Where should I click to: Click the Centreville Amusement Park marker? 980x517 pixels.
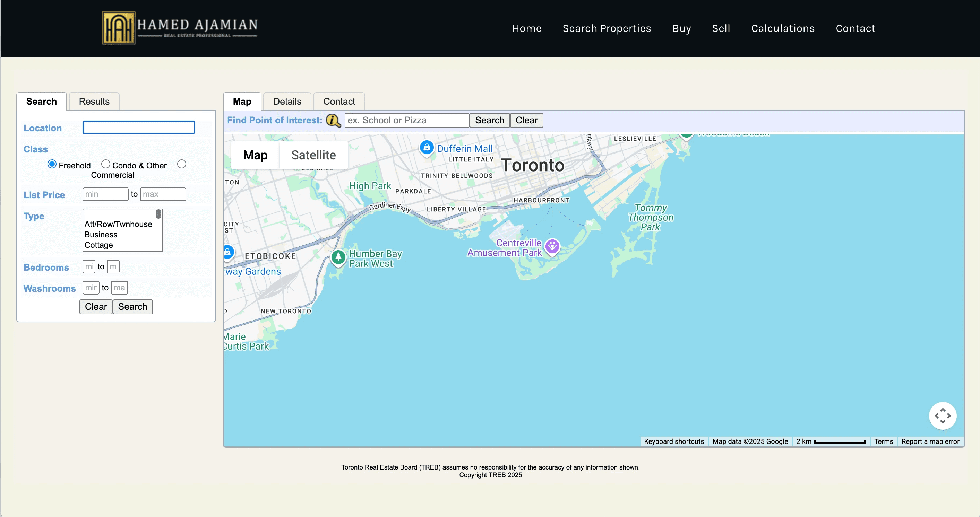pyautogui.click(x=552, y=246)
